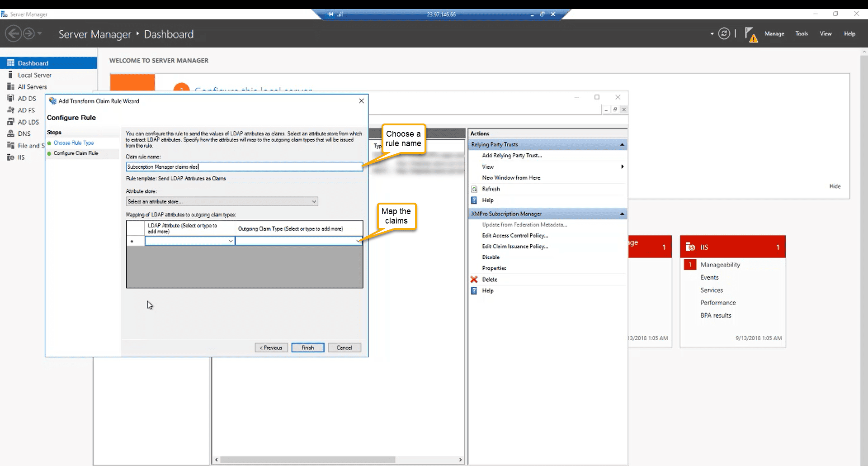
Task: Click the Previous button in wizard
Action: pos(271,347)
